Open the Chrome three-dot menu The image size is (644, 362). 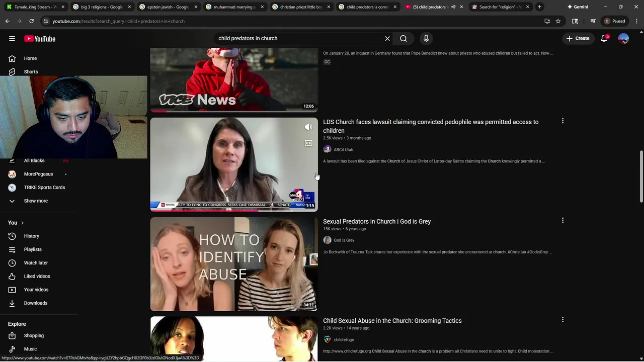(x=636, y=21)
